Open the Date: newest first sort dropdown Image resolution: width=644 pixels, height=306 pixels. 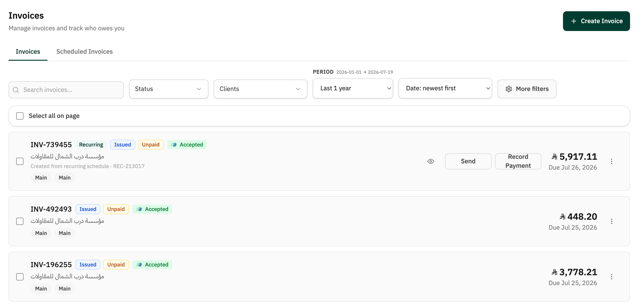445,88
